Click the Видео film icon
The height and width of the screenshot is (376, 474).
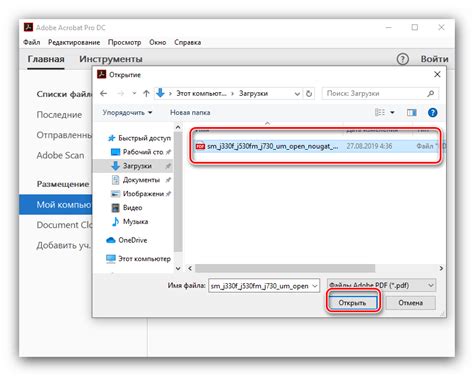click(x=115, y=208)
